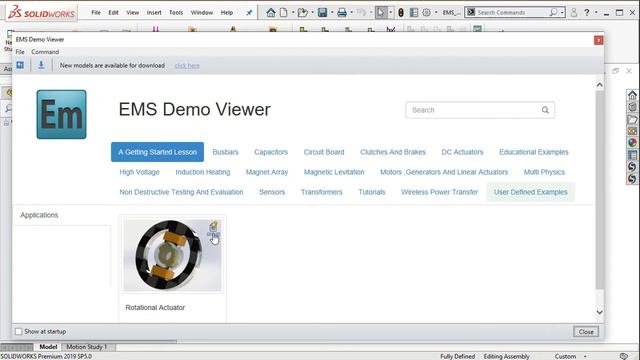The width and height of the screenshot is (640, 360).
Task: Expand the Search Commands dropdown arrow
Action: 562,13
